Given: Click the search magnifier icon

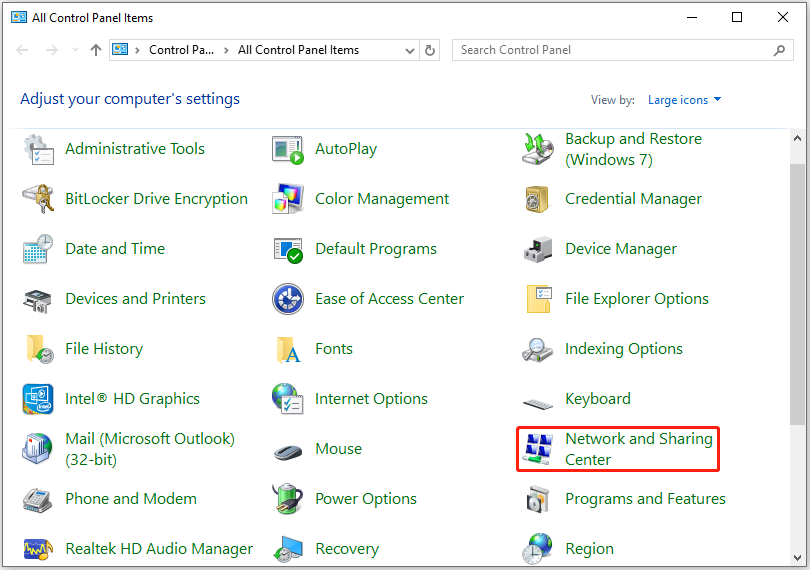Looking at the screenshot, I should tap(780, 50).
